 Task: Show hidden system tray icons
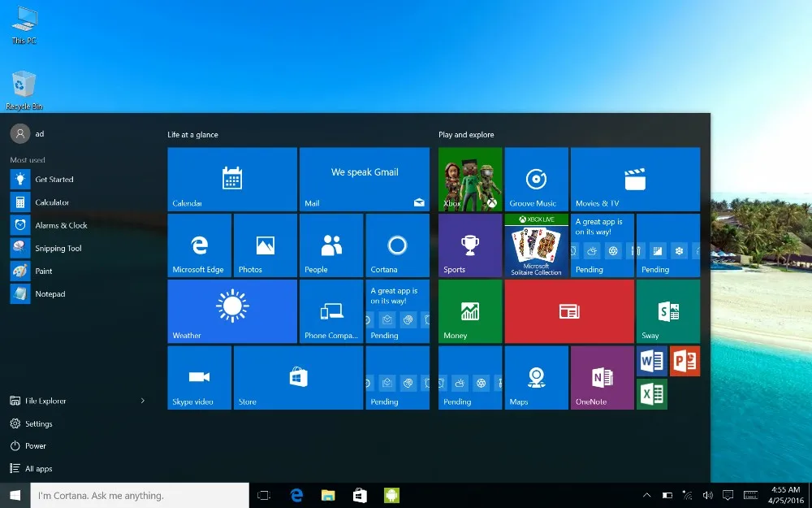point(647,496)
